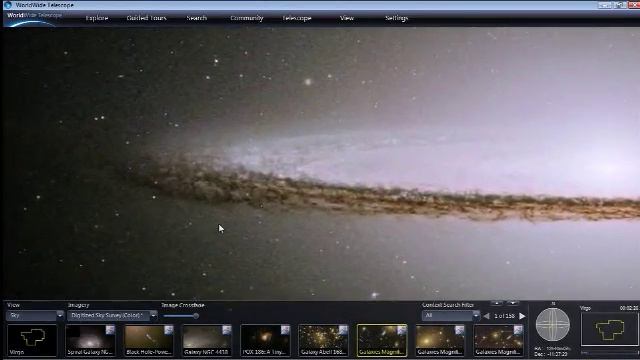Click the Dec coordinate readout
The width and height of the screenshot is (640, 360).
click(x=551, y=354)
